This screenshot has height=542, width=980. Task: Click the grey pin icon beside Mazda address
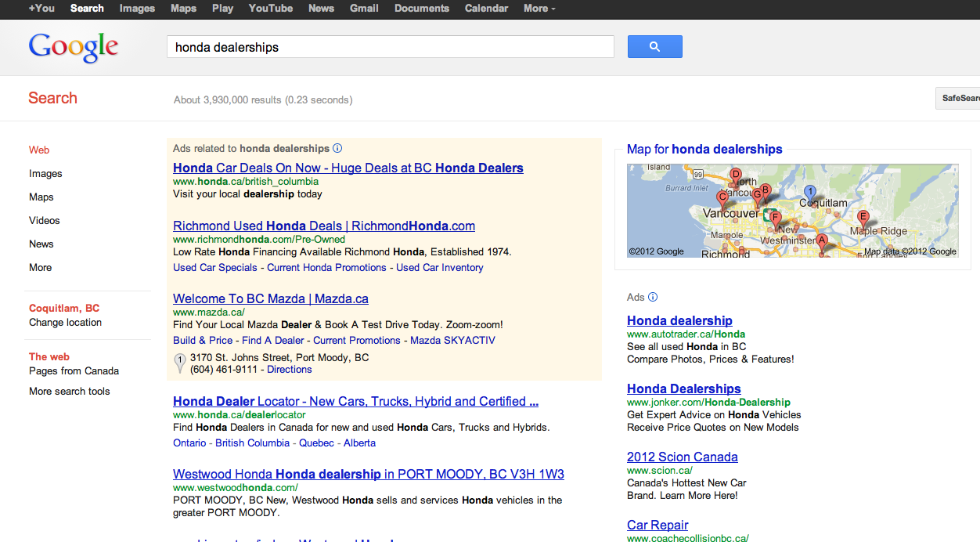pyautogui.click(x=179, y=362)
